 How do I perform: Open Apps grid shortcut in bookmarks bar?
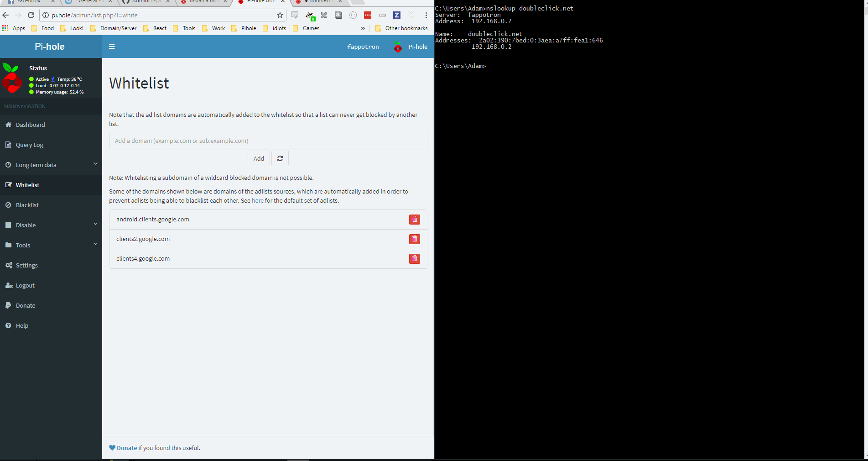tap(14, 28)
